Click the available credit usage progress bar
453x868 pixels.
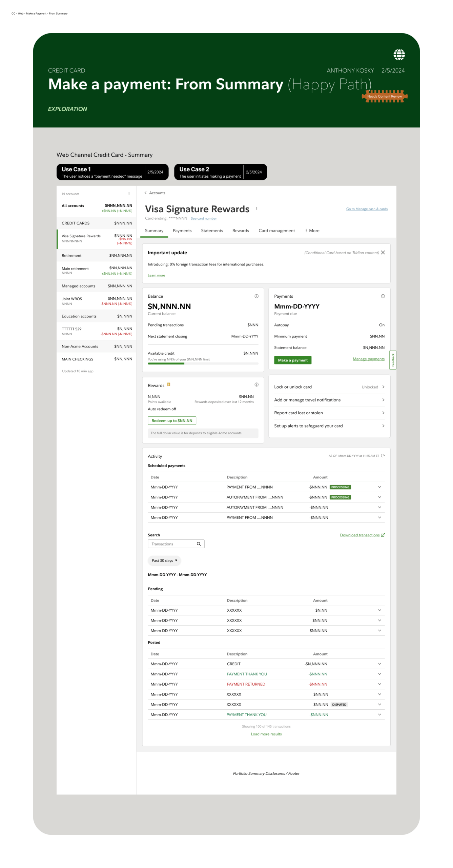point(203,363)
